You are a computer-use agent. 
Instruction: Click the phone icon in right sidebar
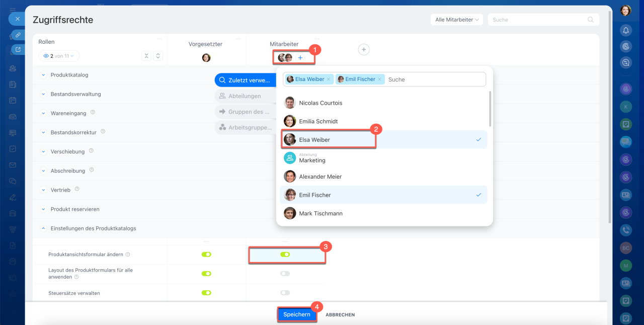coord(626,230)
